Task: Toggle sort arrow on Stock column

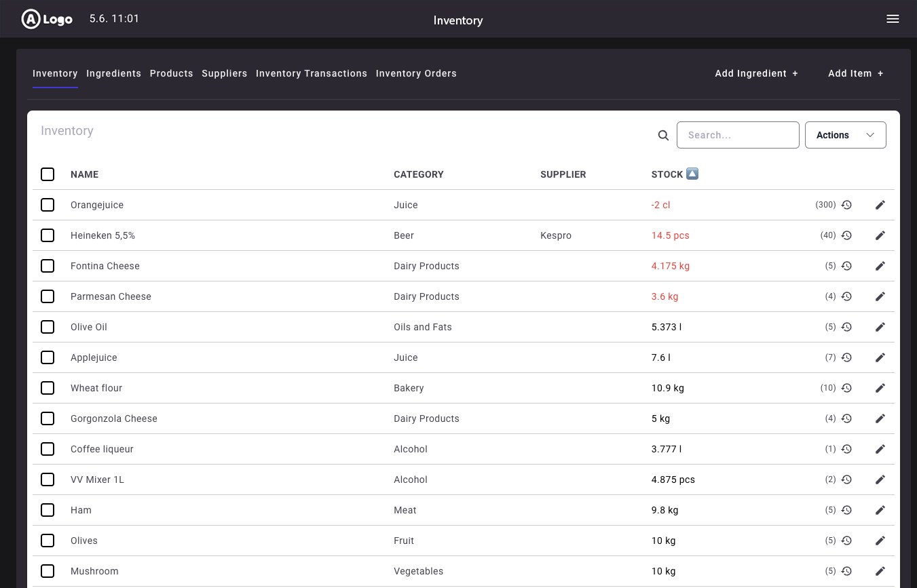Action: (692, 174)
